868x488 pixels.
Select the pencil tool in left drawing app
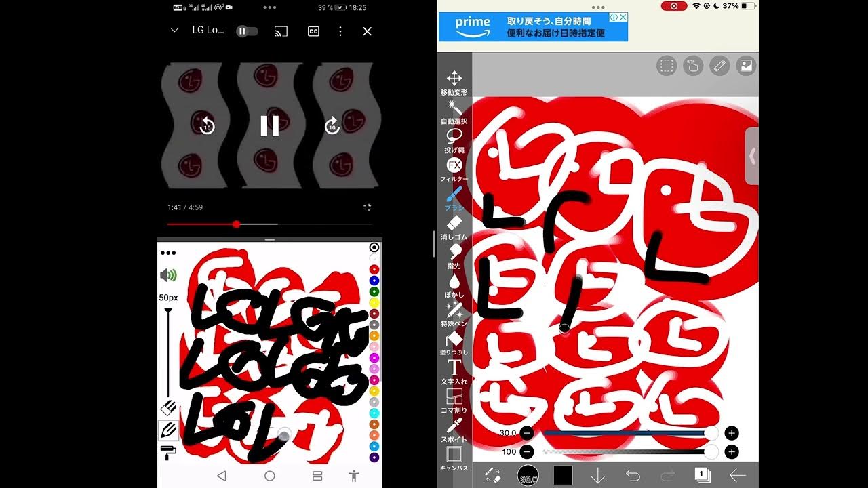168,430
